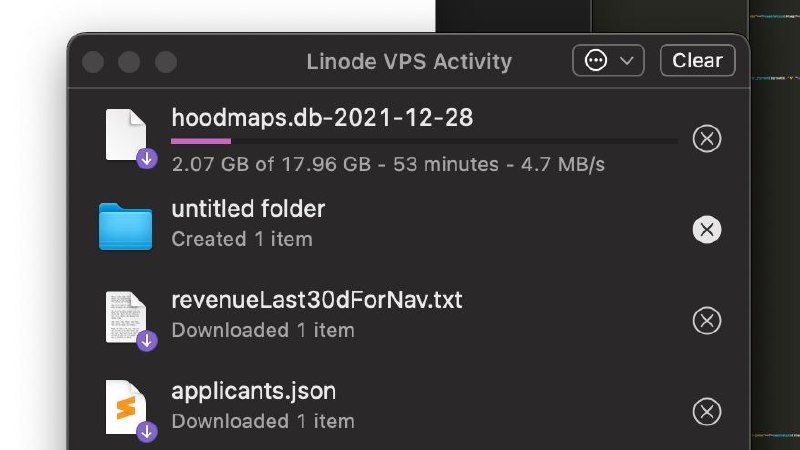Cancel the hoodmaps.db-2021-12-28 download
Screen dimensions: 800x450
click(x=707, y=138)
